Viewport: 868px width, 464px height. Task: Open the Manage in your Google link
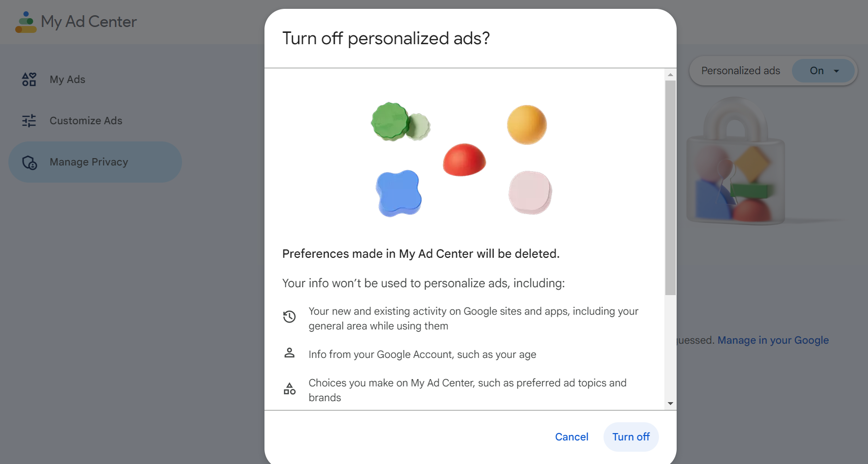tap(773, 340)
